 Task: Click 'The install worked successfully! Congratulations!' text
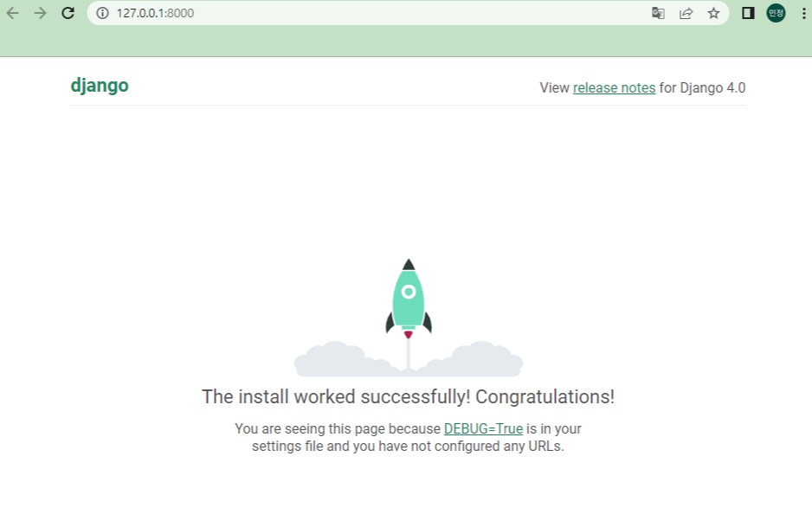[x=408, y=396]
